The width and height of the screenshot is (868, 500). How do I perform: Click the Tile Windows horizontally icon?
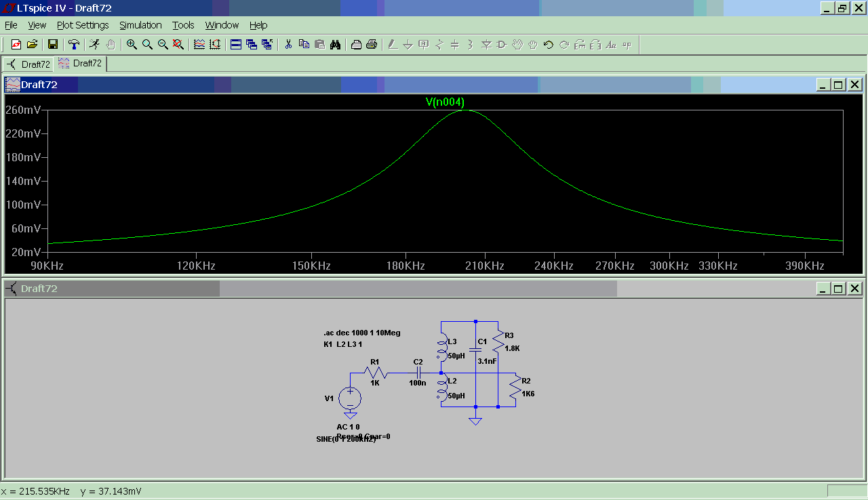click(236, 45)
